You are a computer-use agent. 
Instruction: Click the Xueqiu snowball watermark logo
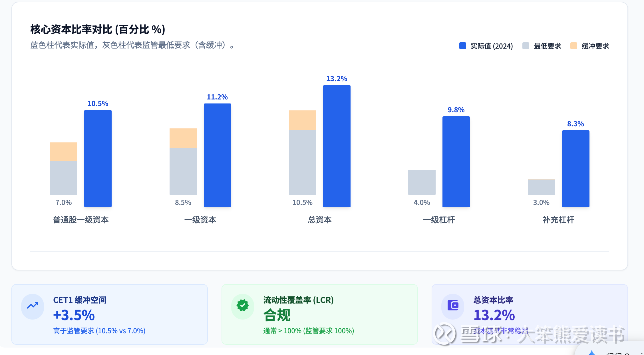click(443, 333)
